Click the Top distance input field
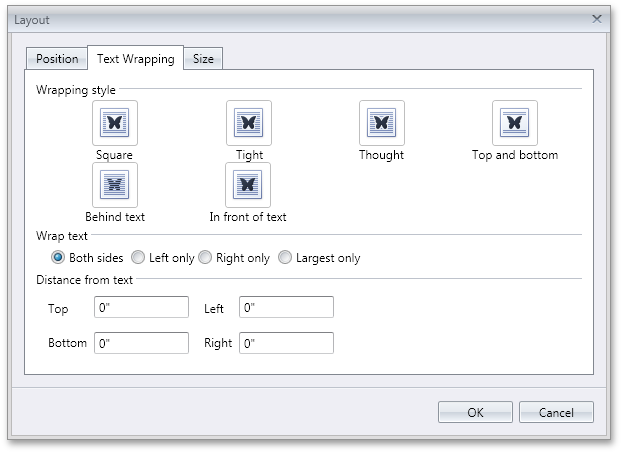This screenshot has height=455, width=624. (141, 308)
